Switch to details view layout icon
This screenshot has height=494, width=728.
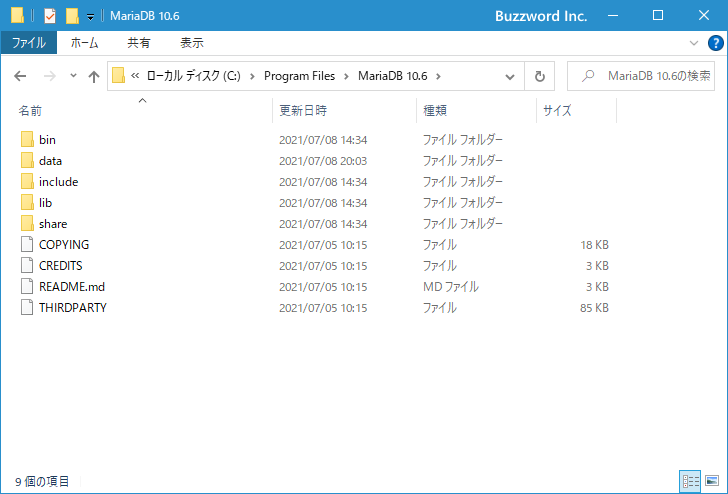tap(690, 481)
